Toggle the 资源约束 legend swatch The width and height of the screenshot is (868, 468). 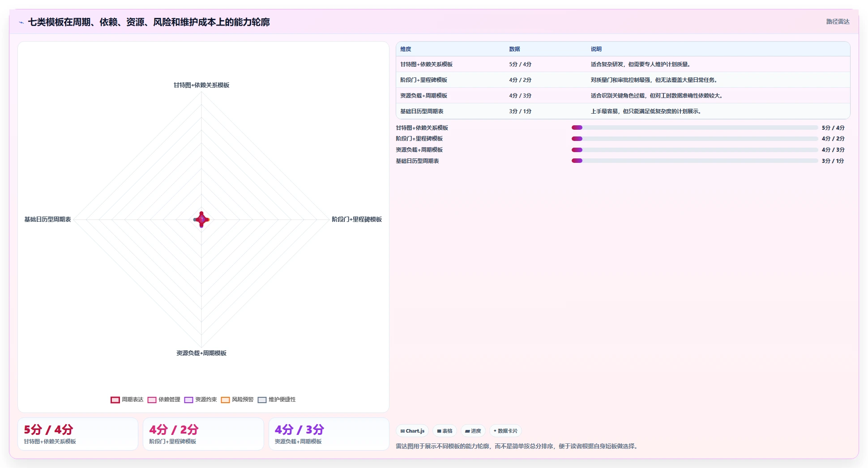[188, 400]
